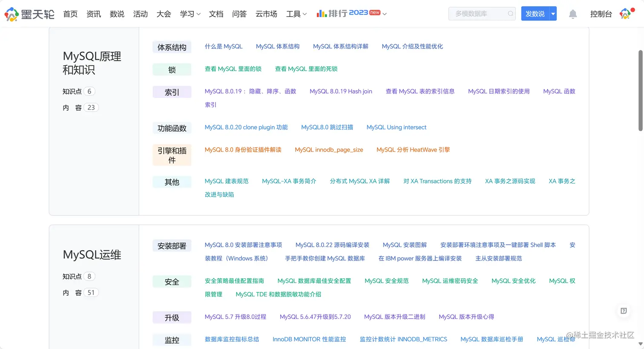The image size is (644, 349).
Task: Expand the 发数说 dropdown arrow
Action: pyautogui.click(x=553, y=14)
